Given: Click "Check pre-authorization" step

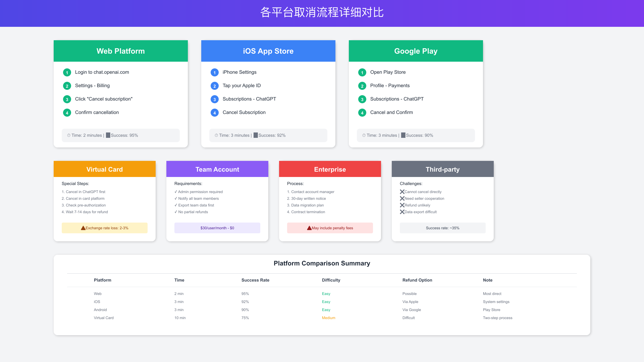Looking at the screenshot, I should pos(84,205).
